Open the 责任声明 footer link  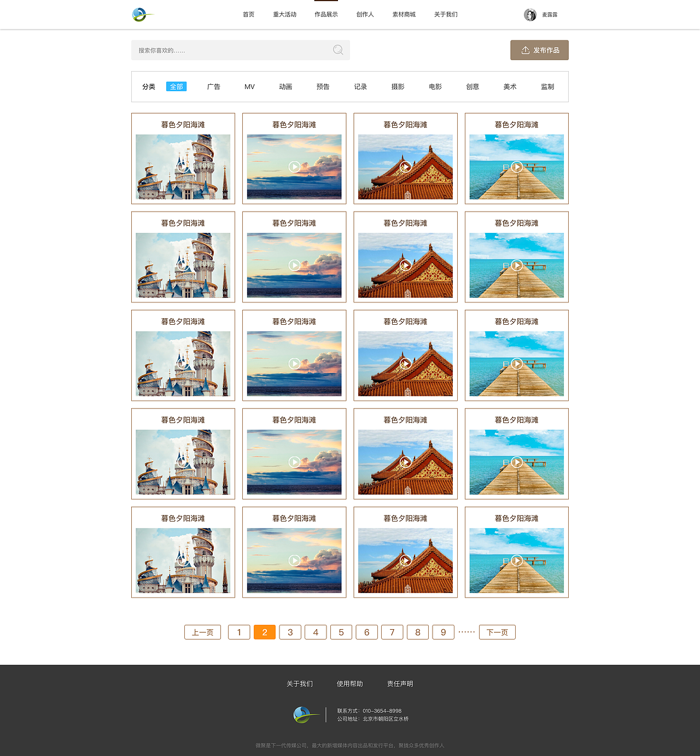coord(400,684)
